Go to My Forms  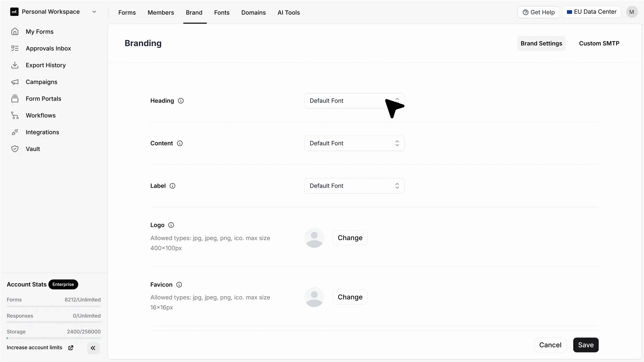coord(40,32)
